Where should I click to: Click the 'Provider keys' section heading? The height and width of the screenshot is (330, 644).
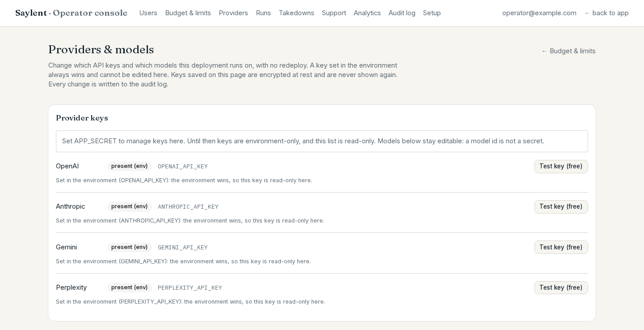pyautogui.click(x=82, y=118)
